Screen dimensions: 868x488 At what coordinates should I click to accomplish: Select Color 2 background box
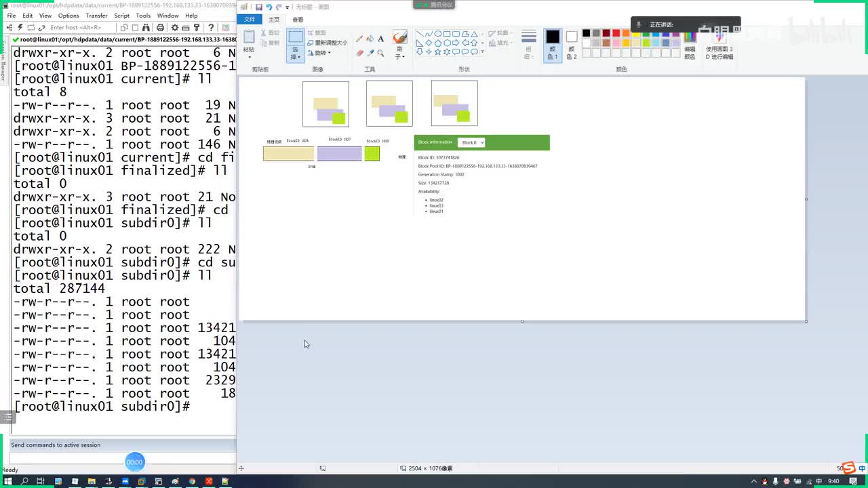pyautogui.click(x=572, y=45)
